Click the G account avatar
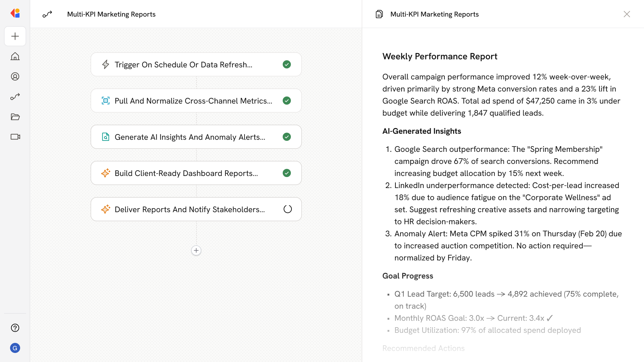Screen dimensions: 644x362 pos(15,348)
